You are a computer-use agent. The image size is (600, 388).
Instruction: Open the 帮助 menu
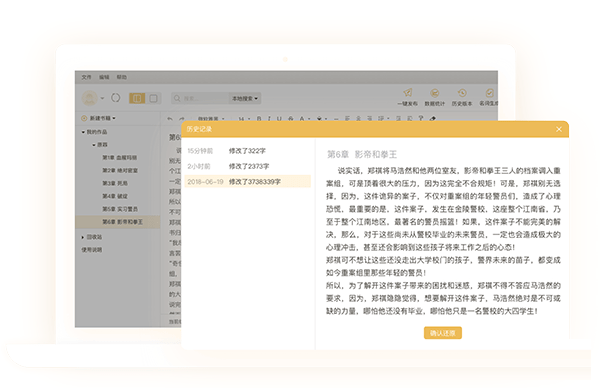122,77
